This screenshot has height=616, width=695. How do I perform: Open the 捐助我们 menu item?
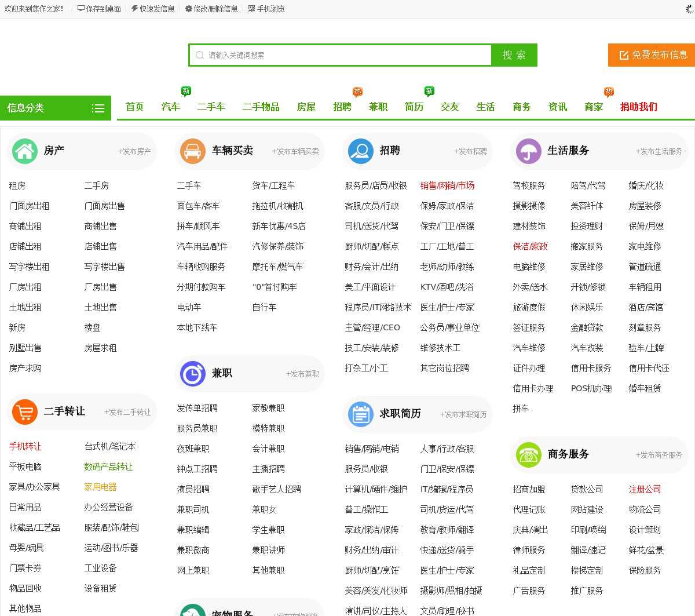(638, 107)
